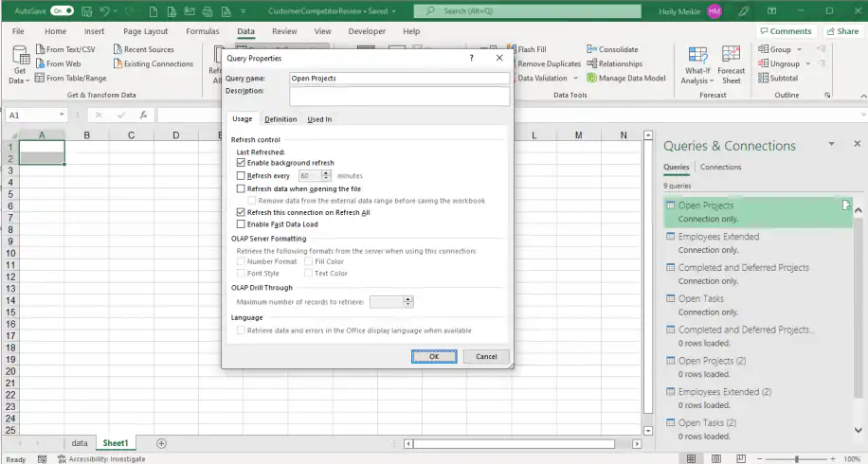
Task: Click the Share button
Action: tap(842, 31)
